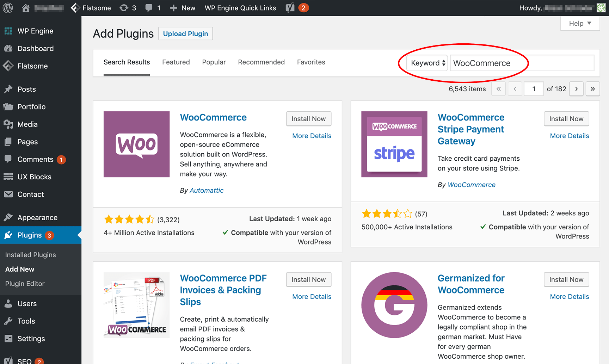This screenshot has height=364, width=609.
Task: Click the Tools wrench icon
Action: point(8,321)
